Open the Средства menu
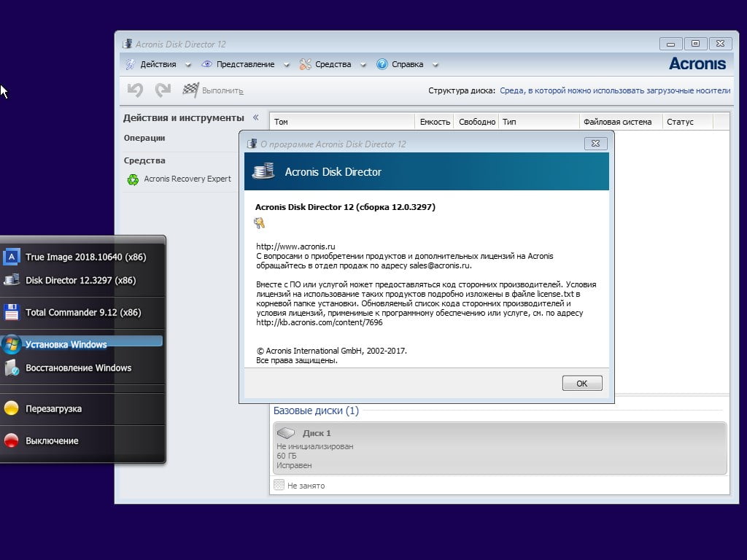 (333, 64)
